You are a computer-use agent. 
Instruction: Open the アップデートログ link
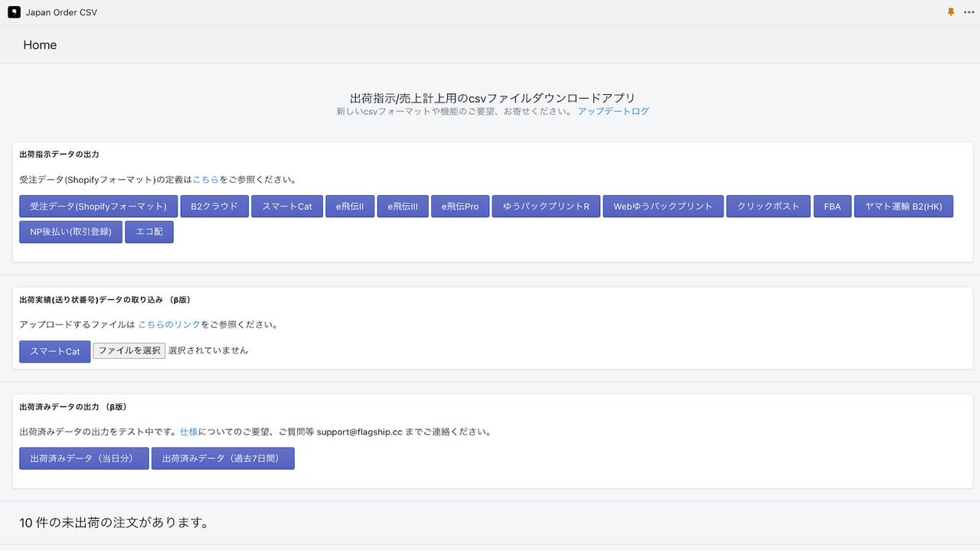click(612, 111)
